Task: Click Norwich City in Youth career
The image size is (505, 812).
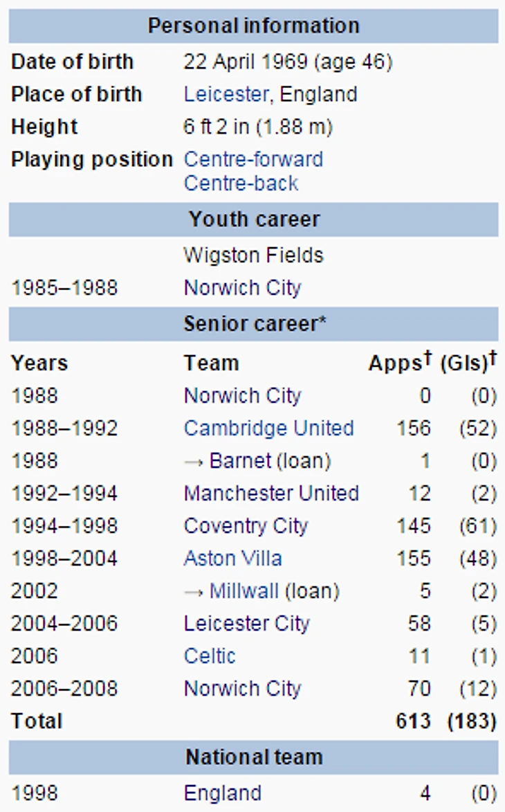Action: click(x=242, y=288)
